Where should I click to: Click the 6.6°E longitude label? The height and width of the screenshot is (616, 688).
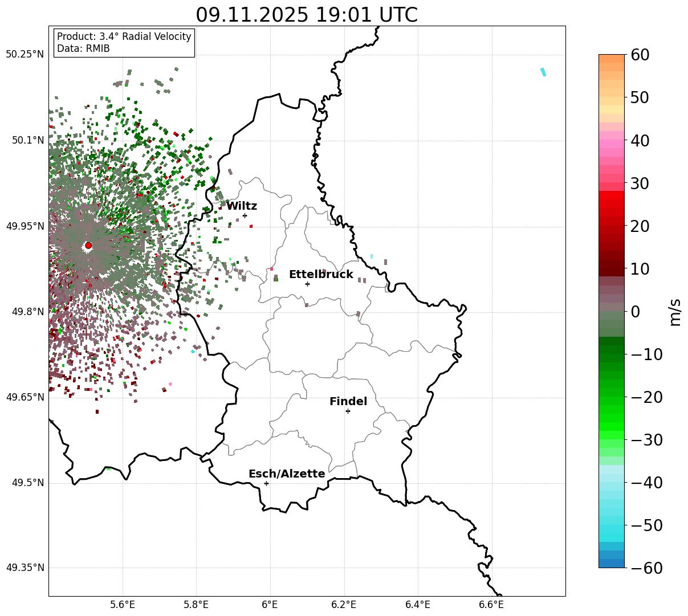click(491, 605)
